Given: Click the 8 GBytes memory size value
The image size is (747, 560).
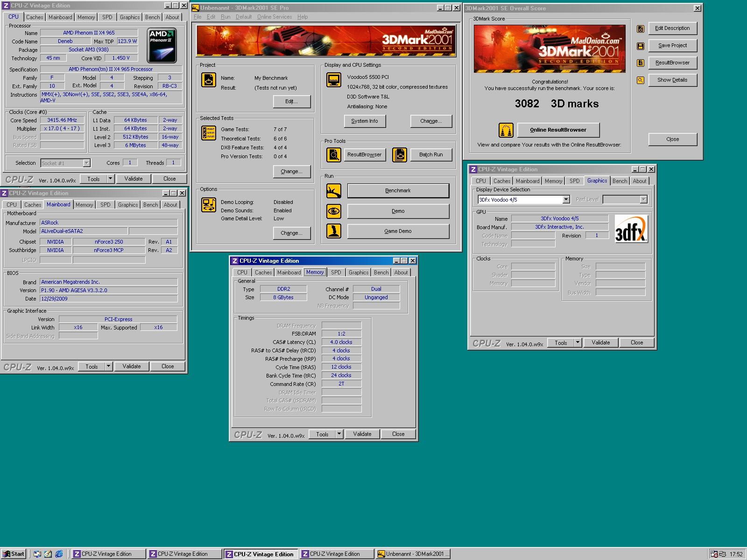Looking at the screenshot, I should pyautogui.click(x=283, y=297).
